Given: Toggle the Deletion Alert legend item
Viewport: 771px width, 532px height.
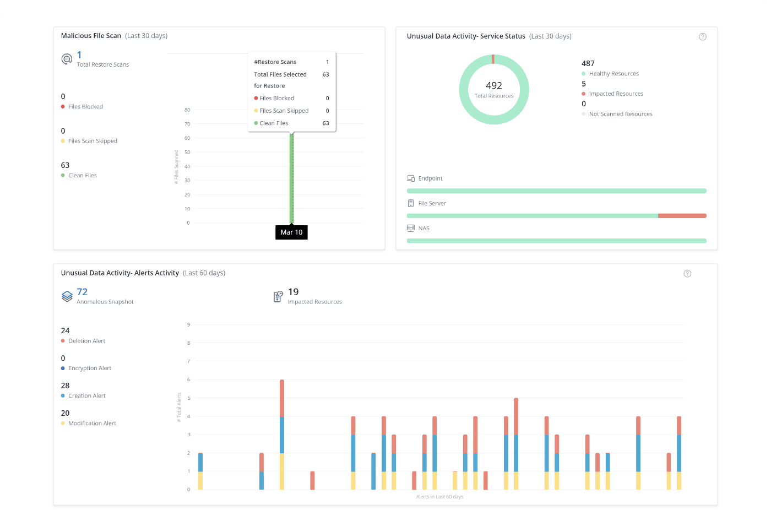Looking at the screenshot, I should (x=86, y=341).
